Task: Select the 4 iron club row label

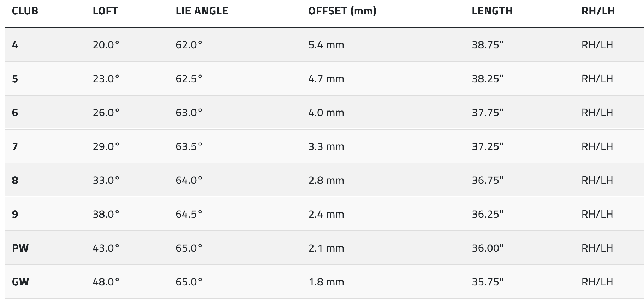Action: click(x=15, y=45)
